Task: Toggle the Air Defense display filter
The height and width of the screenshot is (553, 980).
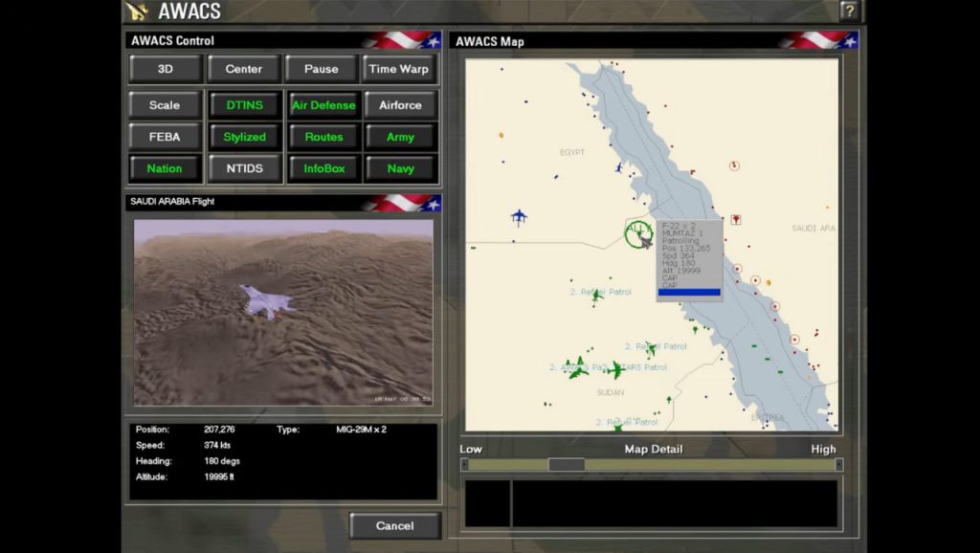Action: (x=323, y=105)
